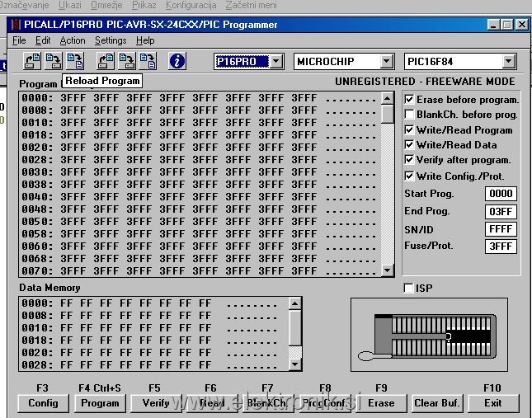Screen dimensions: 532x418
Task: Open the Action menu
Action: point(73,40)
